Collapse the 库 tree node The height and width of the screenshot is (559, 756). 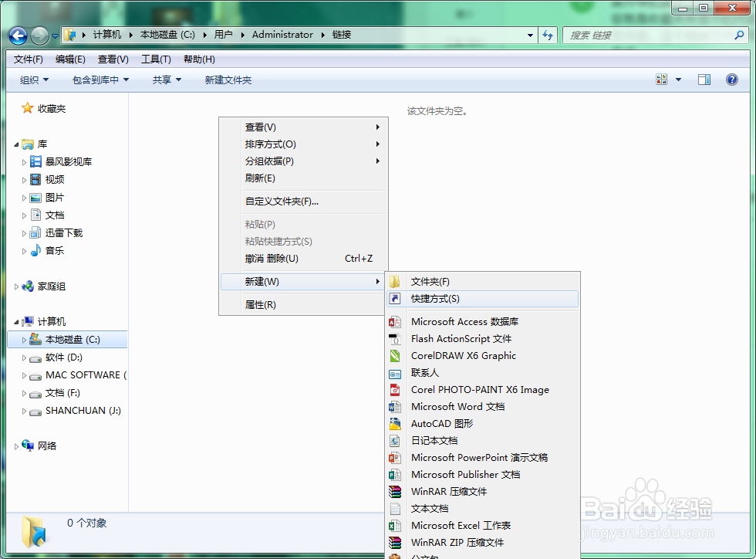(x=16, y=144)
